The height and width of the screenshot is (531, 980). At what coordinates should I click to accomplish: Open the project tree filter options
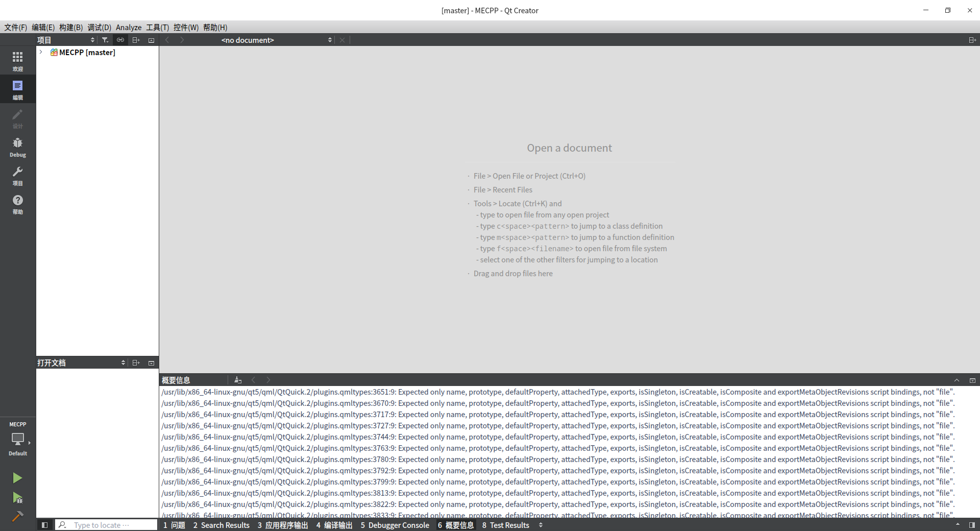click(x=105, y=40)
